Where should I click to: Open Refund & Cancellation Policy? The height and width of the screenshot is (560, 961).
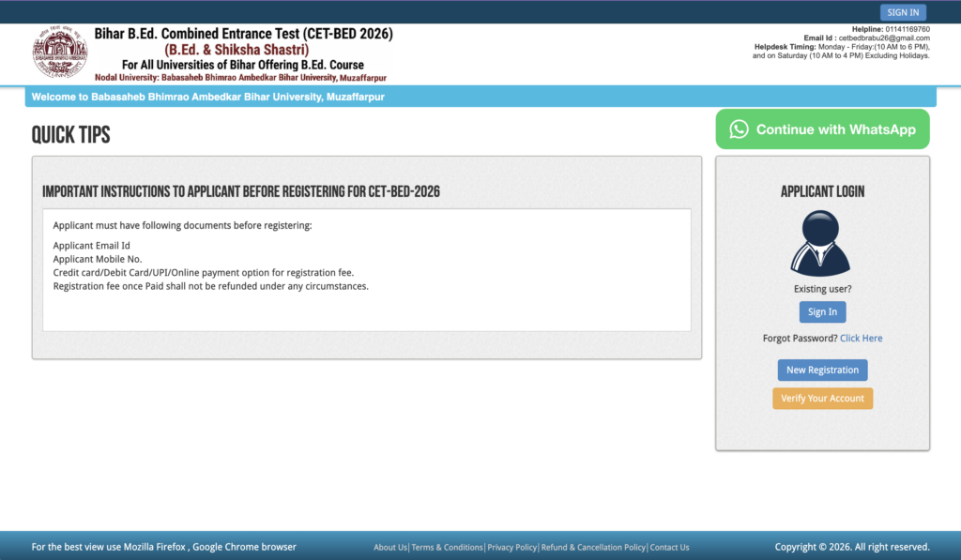coord(592,547)
